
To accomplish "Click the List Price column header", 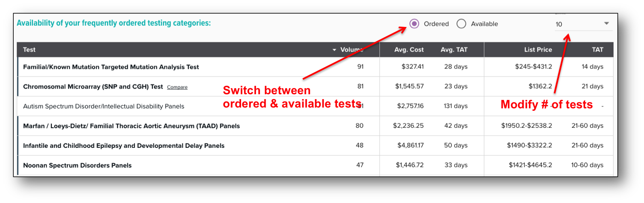I will [538, 50].
